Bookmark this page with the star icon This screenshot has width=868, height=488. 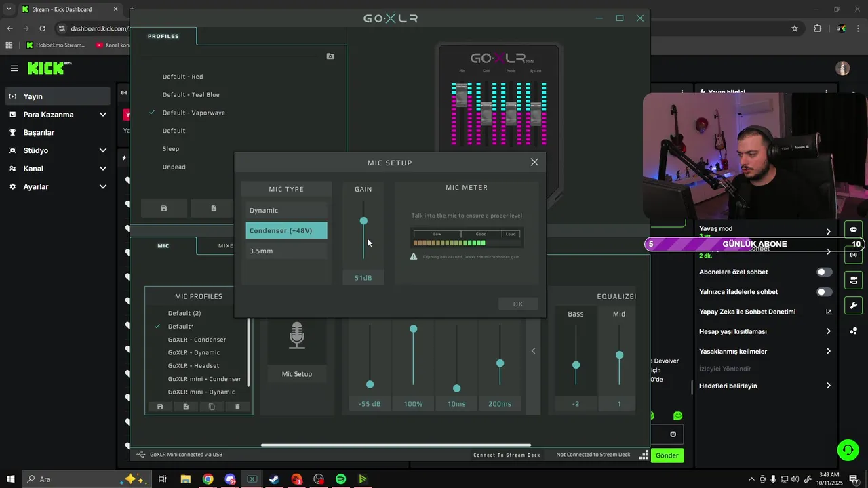click(795, 28)
